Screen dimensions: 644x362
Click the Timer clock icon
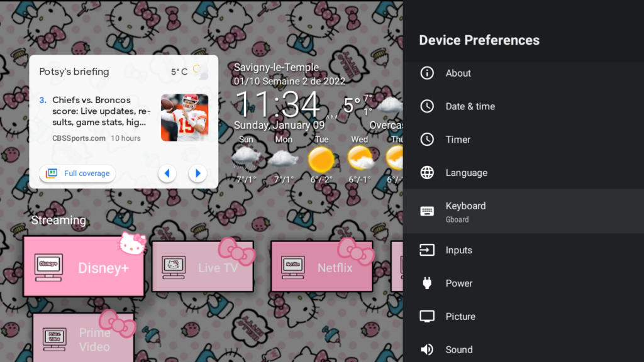tap(427, 140)
